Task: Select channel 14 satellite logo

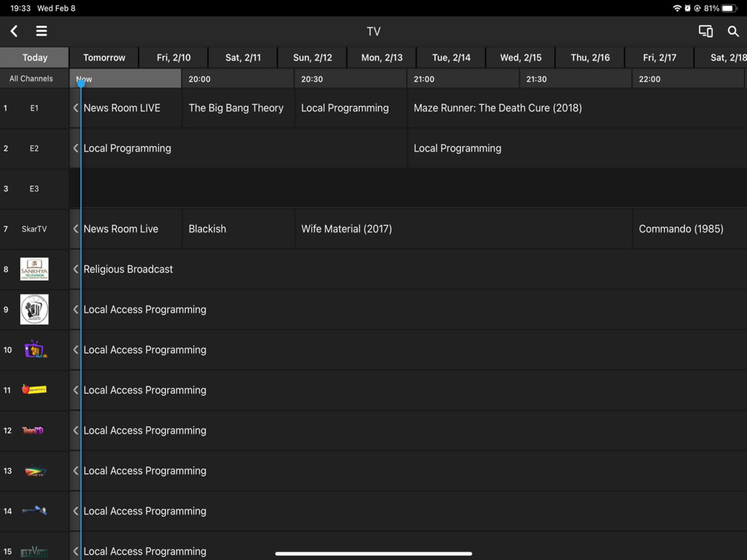Action: tap(35, 511)
